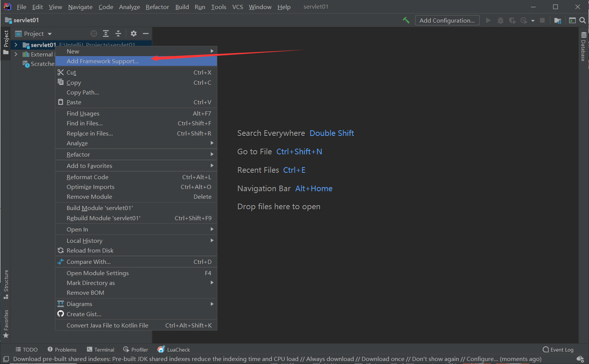The width and height of the screenshot is (589, 364).
Task: Click Run with Coverage icon
Action: (x=512, y=20)
